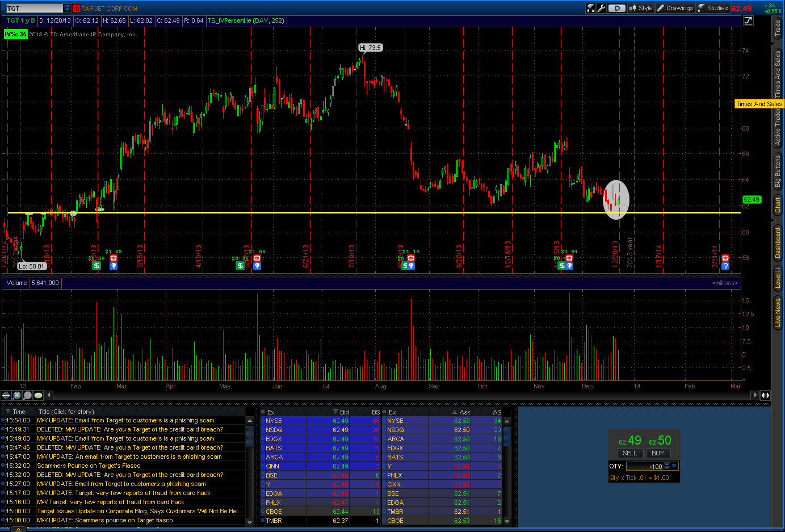Open the Active Trader side tab
785x532 pixels.
tap(778, 128)
